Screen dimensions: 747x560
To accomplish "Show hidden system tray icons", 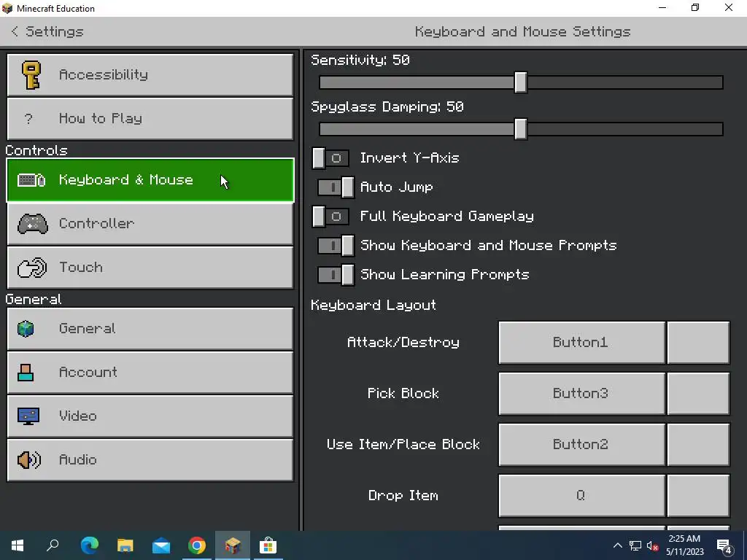I will point(617,545).
